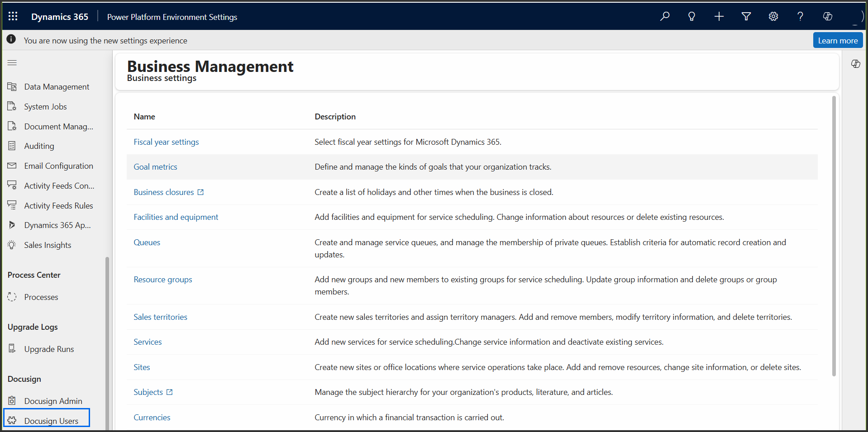The height and width of the screenshot is (432, 868).
Task: Click the plus icon to create new record
Action: 719,16
